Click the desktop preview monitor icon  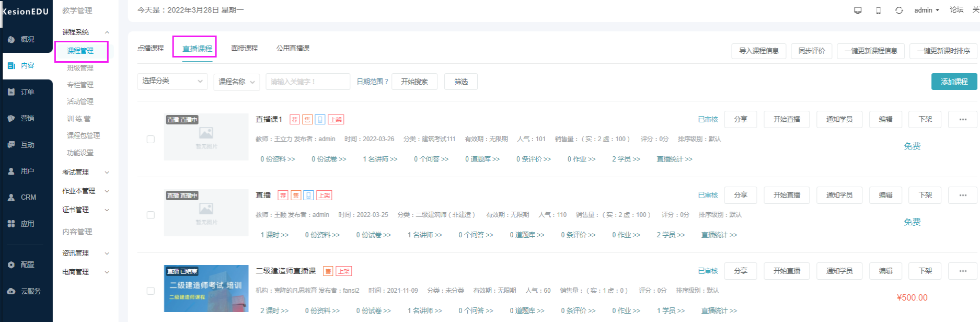pos(858,10)
